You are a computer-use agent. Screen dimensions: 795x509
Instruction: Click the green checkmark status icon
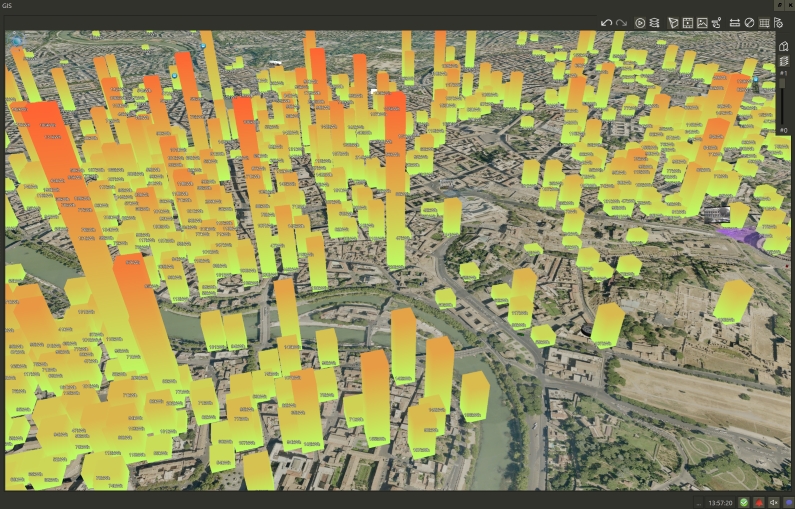click(x=743, y=502)
